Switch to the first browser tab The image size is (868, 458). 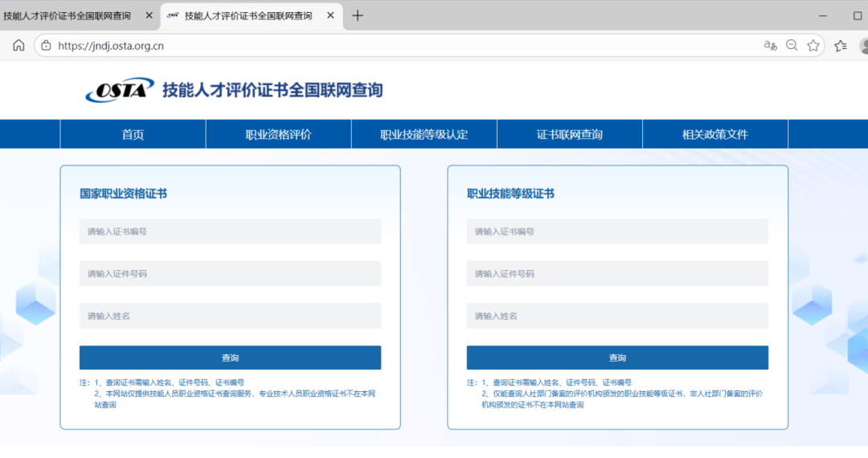(x=68, y=15)
